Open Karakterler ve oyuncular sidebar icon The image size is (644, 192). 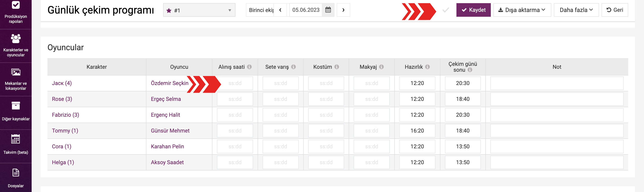(x=16, y=38)
